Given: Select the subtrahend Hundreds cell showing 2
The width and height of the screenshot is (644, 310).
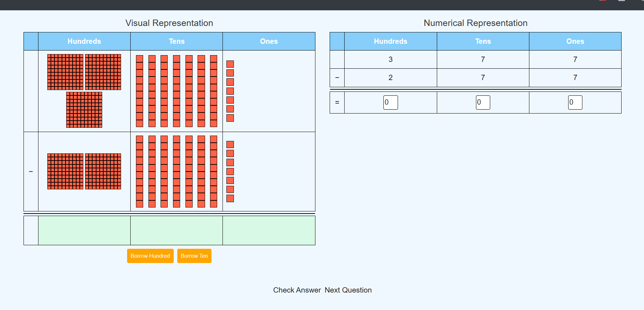Looking at the screenshot, I should click(x=391, y=78).
